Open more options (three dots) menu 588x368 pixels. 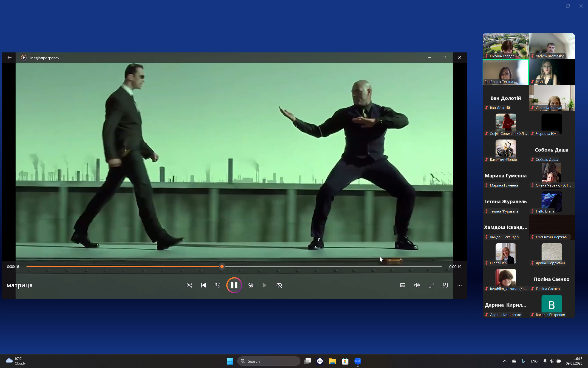point(459,285)
